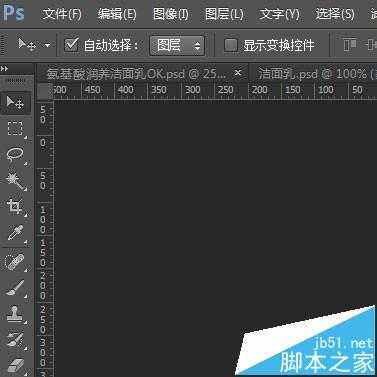Open the 文件(F) menu
Image resolution: width=377 pixels, height=377 pixels.
(62, 14)
